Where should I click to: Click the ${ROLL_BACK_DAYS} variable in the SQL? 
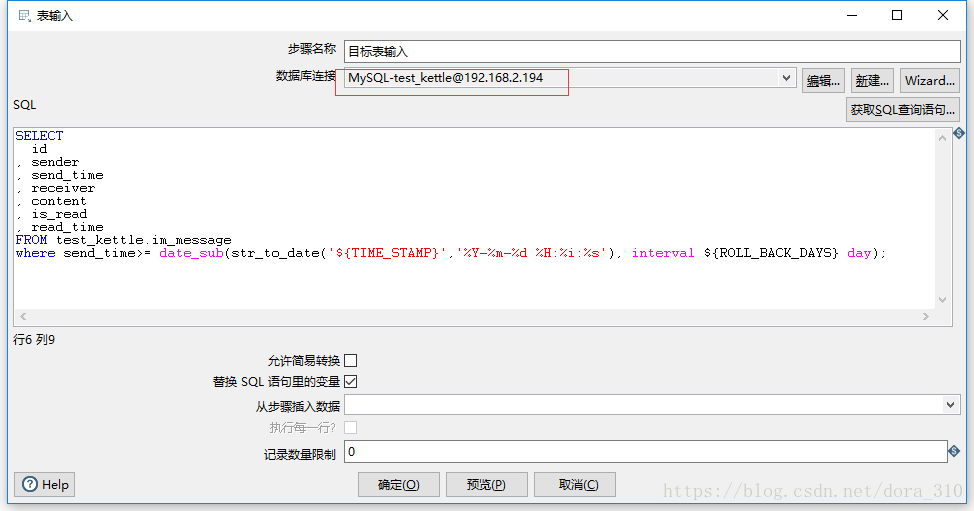tap(771, 253)
